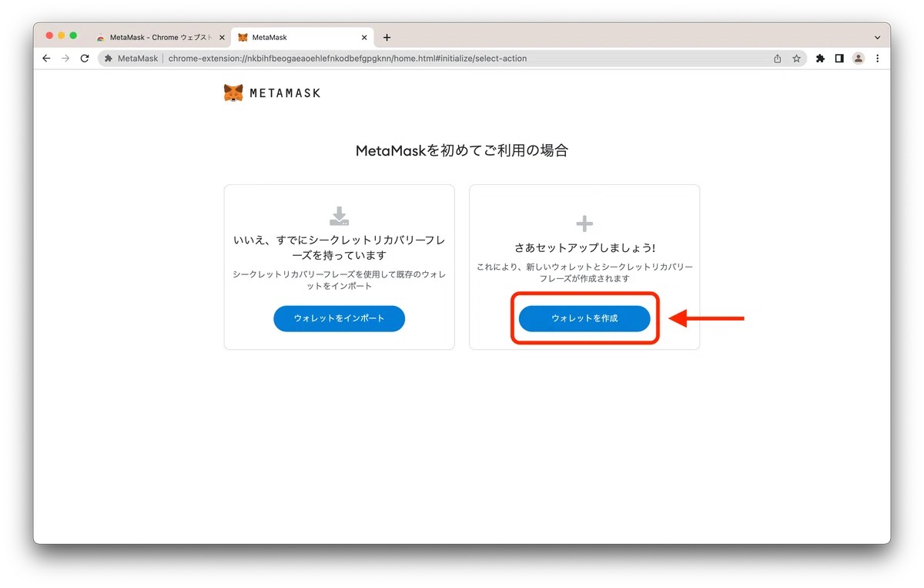Expand the tab search dropdown arrow

(878, 38)
